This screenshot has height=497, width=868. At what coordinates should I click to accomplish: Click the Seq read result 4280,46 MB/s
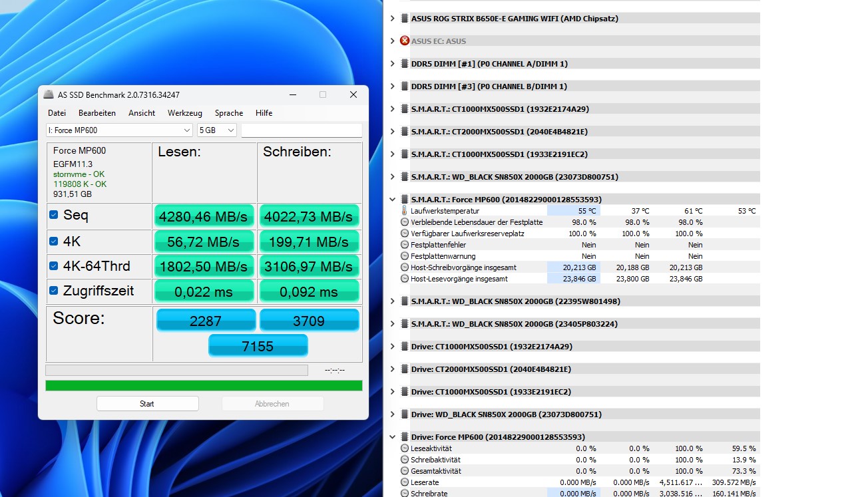point(204,216)
